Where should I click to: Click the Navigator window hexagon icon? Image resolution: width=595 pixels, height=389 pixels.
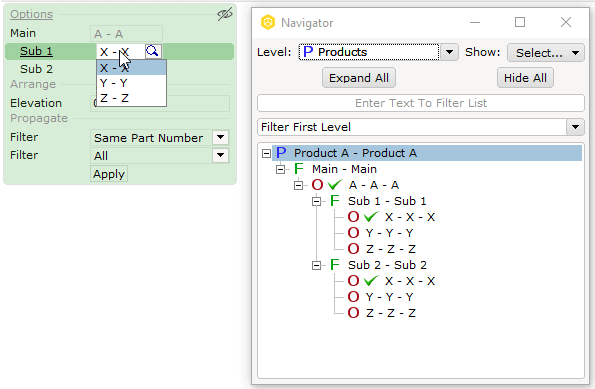(268, 22)
